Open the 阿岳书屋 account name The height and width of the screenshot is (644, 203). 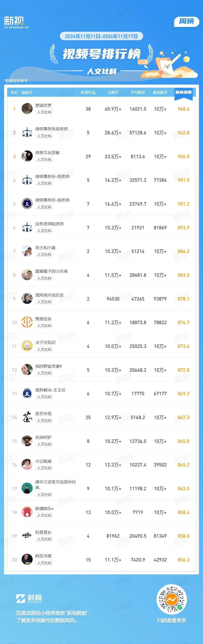[43, 556]
